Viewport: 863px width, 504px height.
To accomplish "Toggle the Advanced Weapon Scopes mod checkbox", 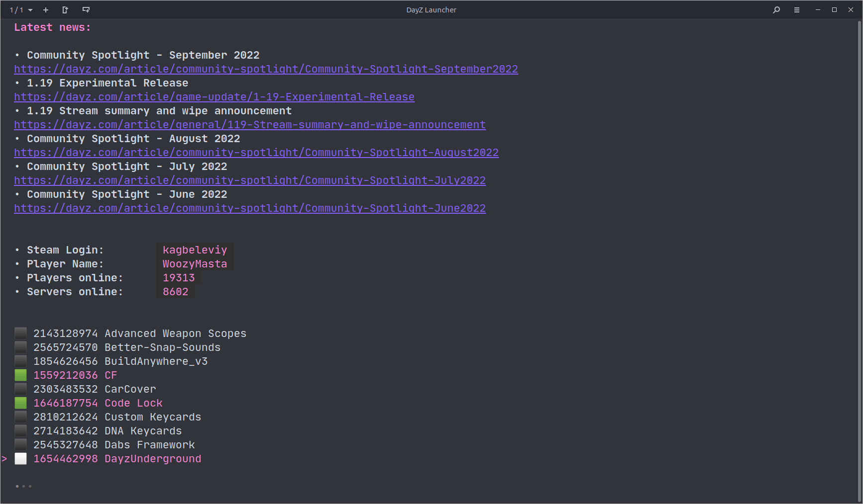I will click(x=20, y=334).
